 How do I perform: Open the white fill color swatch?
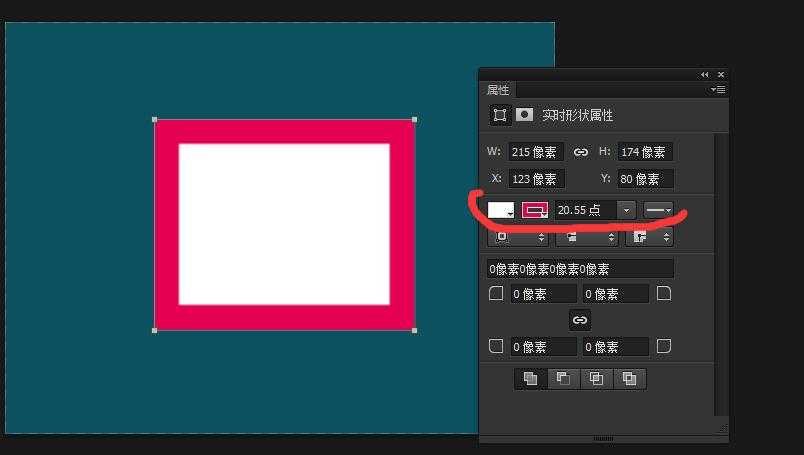(x=500, y=210)
